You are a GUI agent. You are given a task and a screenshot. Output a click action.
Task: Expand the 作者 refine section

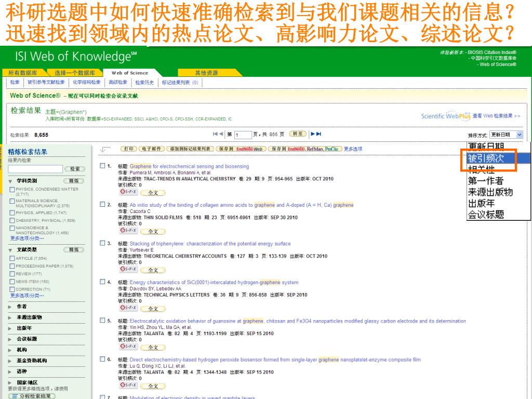[10, 307]
